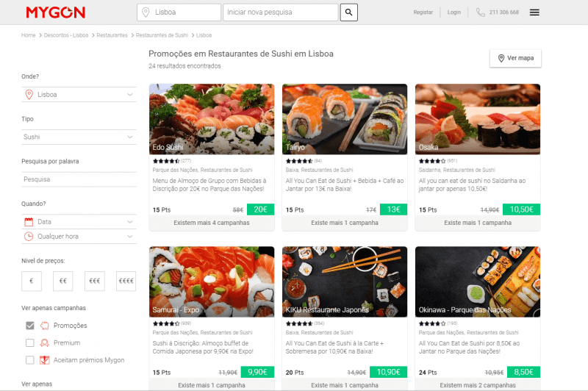This screenshot has height=391, width=588.
Task: Expand the Onde? Lisboa dropdown
Action: pyautogui.click(x=79, y=95)
